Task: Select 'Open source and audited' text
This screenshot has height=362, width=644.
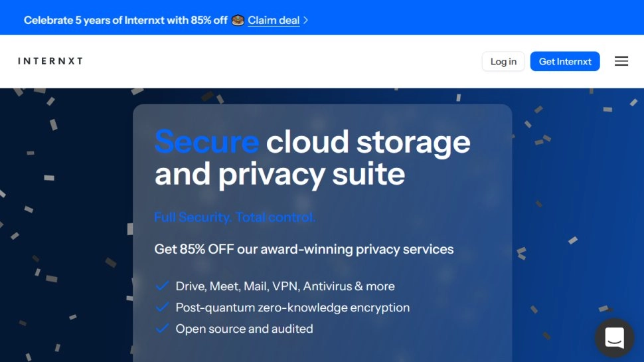Action: 244,329
